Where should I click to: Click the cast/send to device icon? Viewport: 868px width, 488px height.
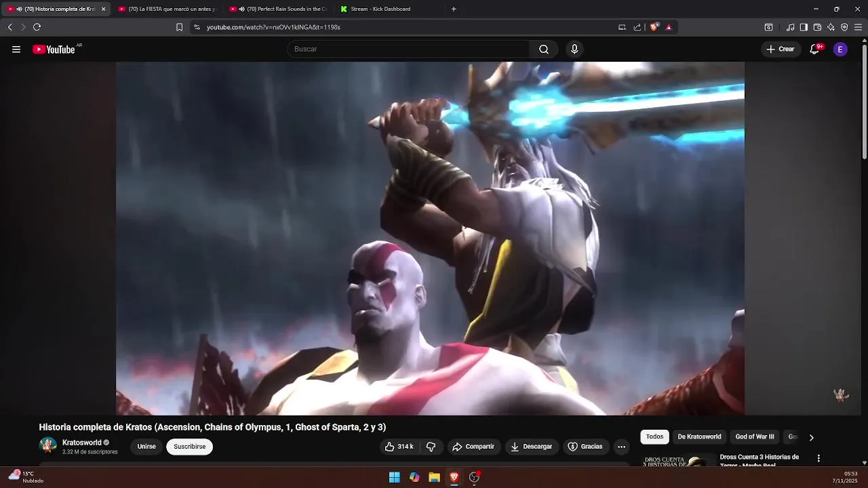[622, 27]
